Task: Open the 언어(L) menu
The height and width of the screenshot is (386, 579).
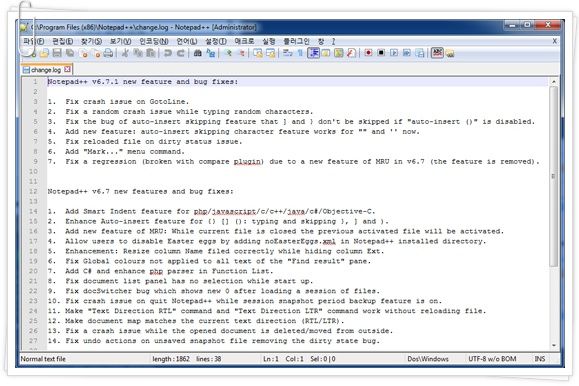Action: click(x=186, y=41)
